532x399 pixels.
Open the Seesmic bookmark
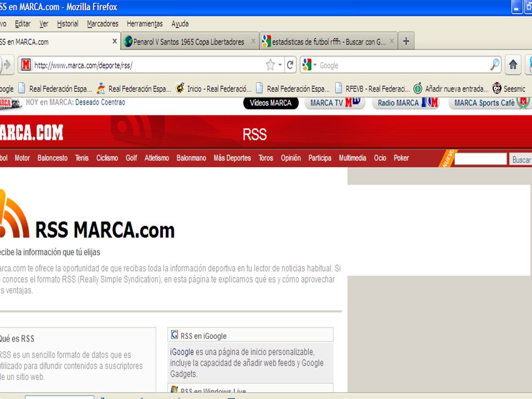pyautogui.click(x=509, y=89)
